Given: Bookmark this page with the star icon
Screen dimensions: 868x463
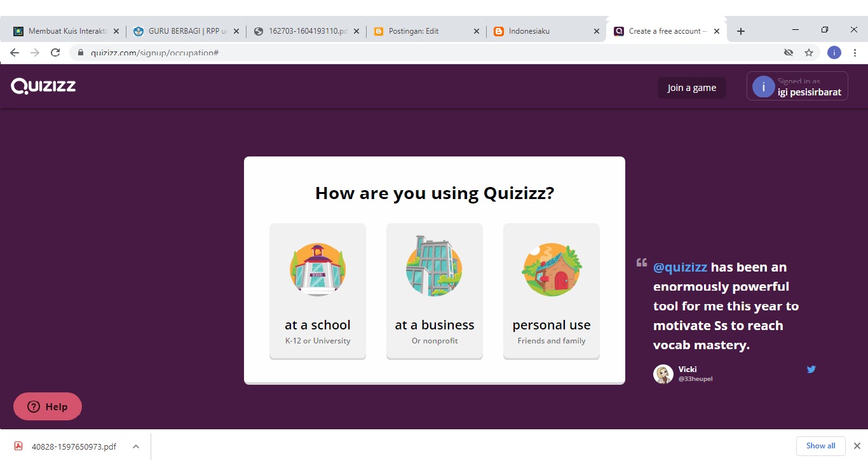Looking at the screenshot, I should point(809,52).
